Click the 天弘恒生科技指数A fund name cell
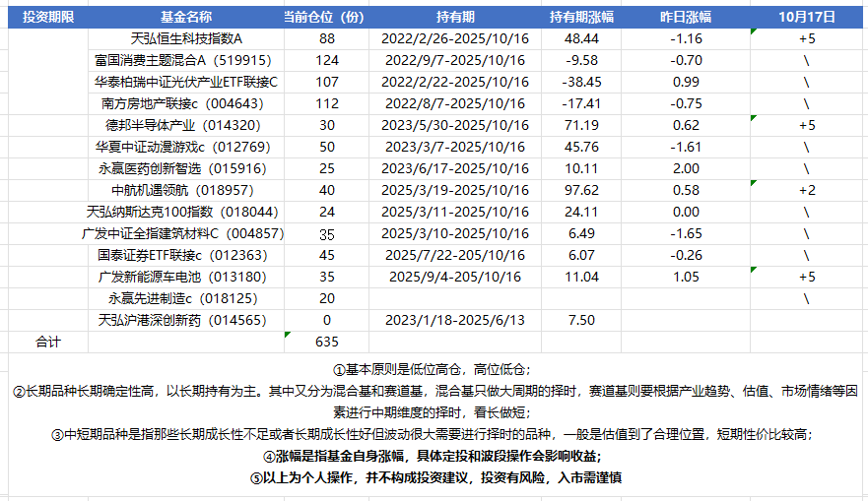 186,38
